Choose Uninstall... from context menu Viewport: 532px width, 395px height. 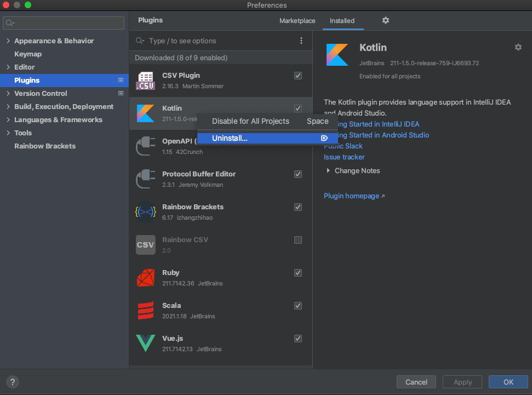click(x=267, y=138)
